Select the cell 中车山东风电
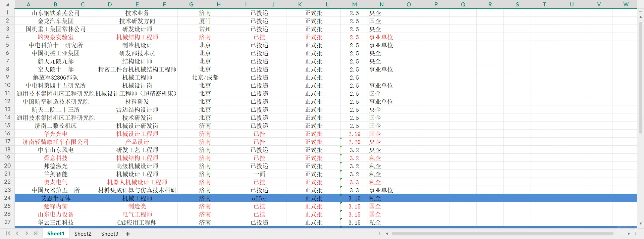Screen dimensions: 644x239 click(x=56, y=150)
